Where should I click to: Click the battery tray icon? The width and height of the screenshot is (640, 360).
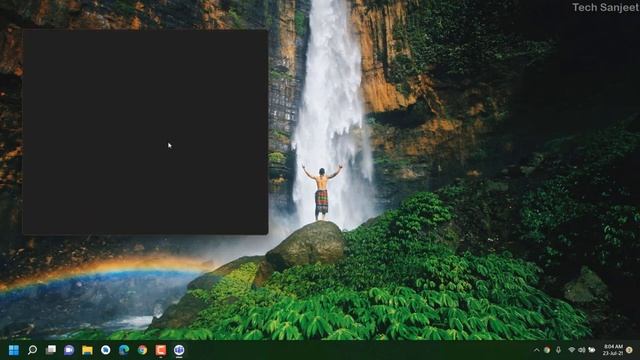click(x=591, y=350)
